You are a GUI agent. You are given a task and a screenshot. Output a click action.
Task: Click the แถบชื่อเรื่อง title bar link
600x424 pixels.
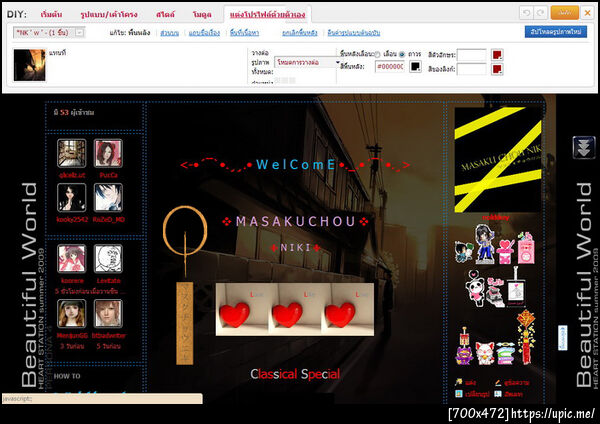point(204,33)
